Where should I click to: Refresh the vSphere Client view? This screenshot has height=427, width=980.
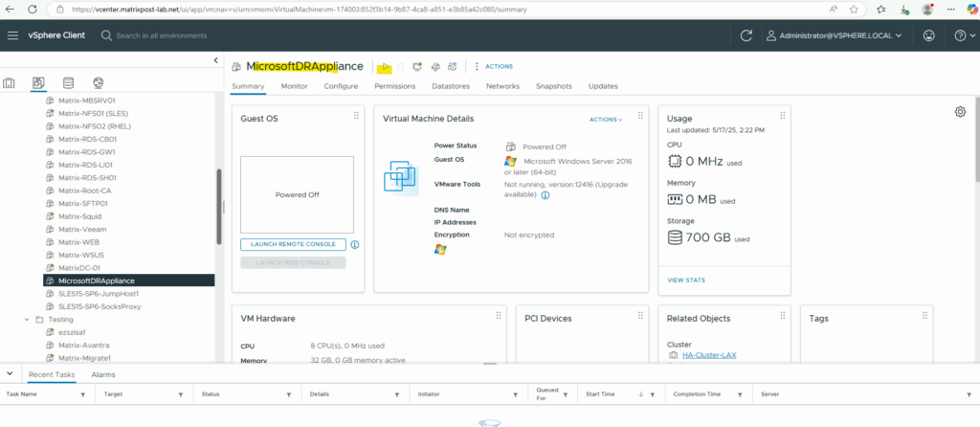click(x=746, y=35)
